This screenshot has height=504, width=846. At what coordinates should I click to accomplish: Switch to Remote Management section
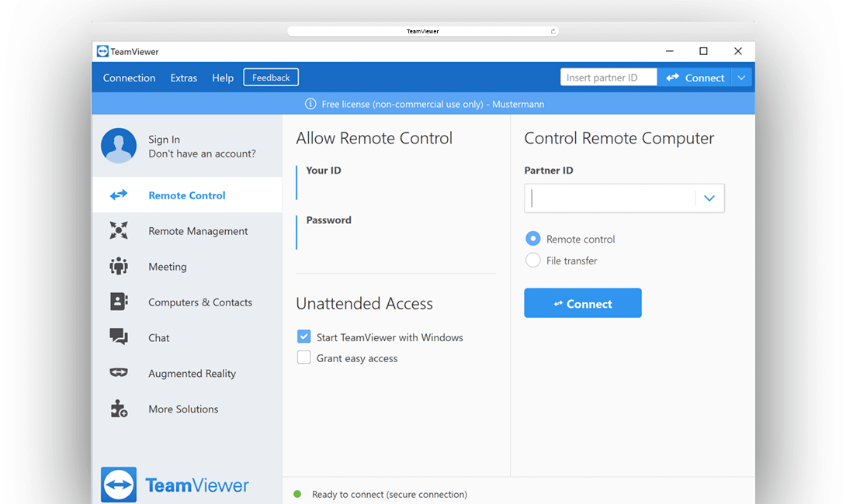[187, 231]
